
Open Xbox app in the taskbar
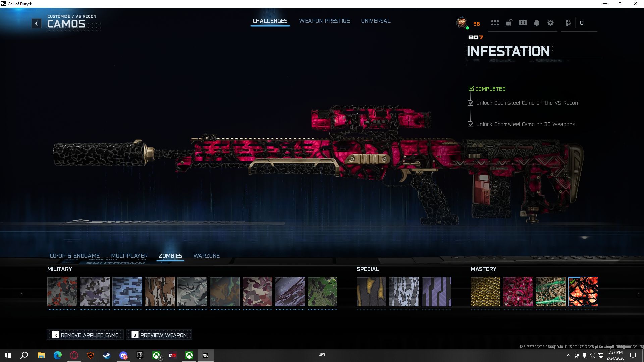(189, 355)
